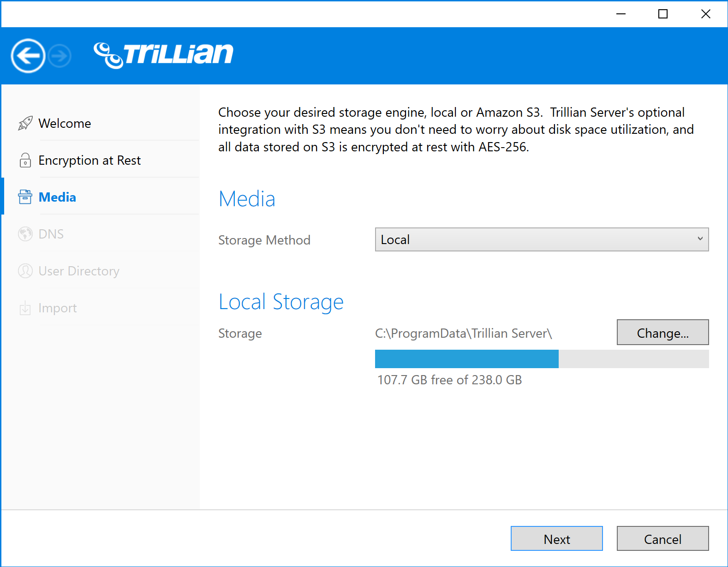Click the '107.7 GB free of 238.0 GB' text
This screenshot has height=567, width=728.
tap(450, 380)
